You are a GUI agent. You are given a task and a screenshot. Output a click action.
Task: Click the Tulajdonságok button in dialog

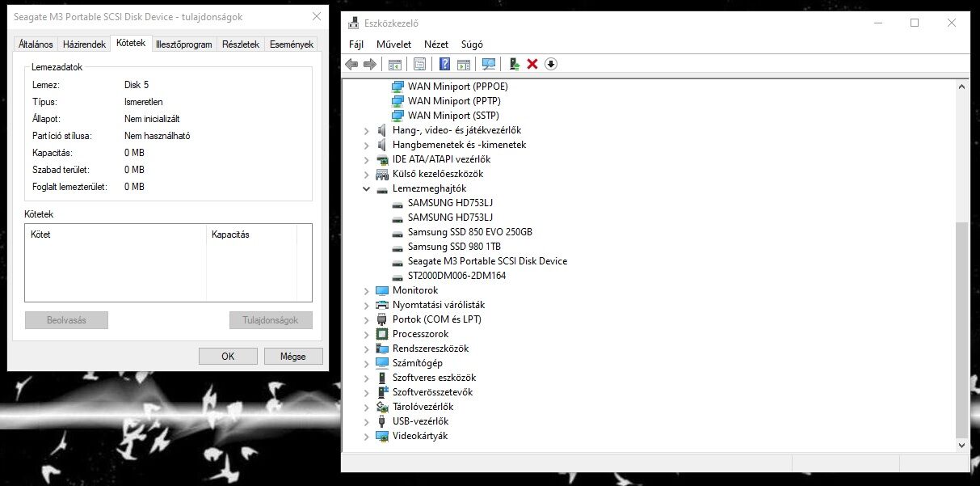(271, 320)
